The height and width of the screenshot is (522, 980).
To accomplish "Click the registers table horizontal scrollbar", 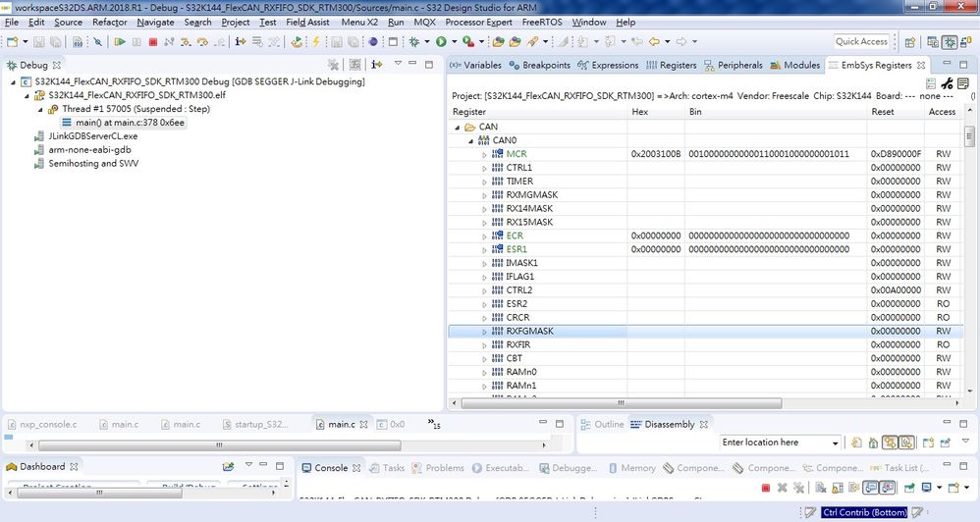I will (622, 403).
